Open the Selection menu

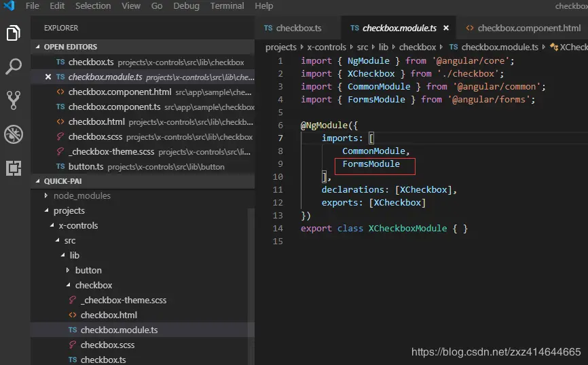click(x=93, y=6)
